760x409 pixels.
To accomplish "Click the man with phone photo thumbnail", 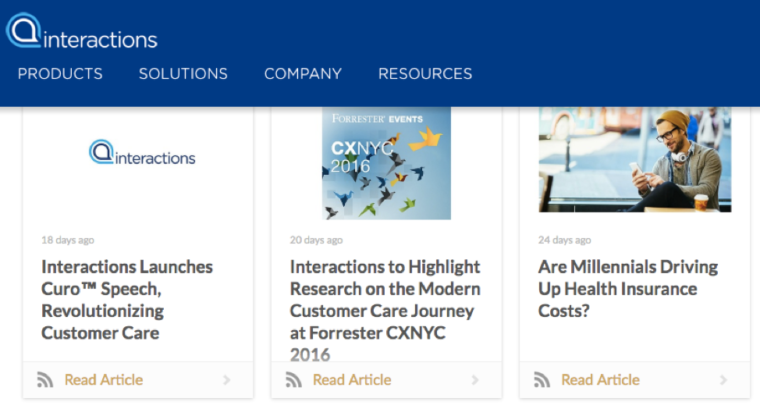I will (635, 159).
